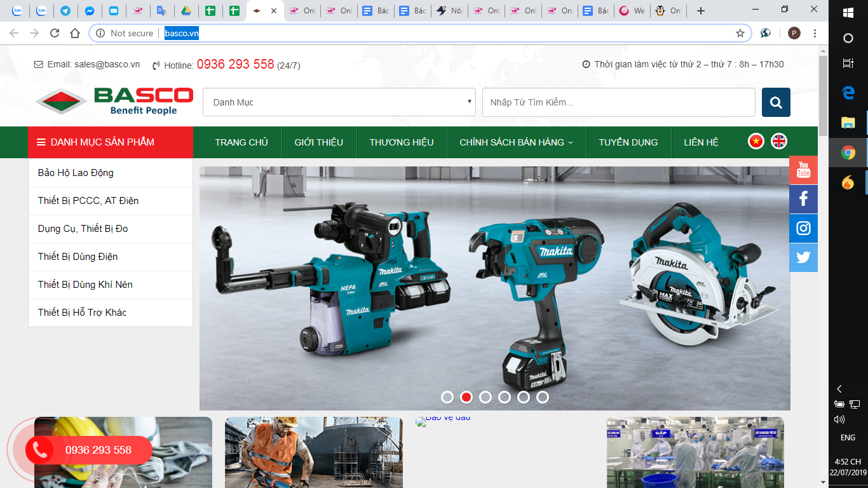The width and height of the screenshot is (868, 488).
Task: Click the magnifier search button
Action: coord(776,102)
